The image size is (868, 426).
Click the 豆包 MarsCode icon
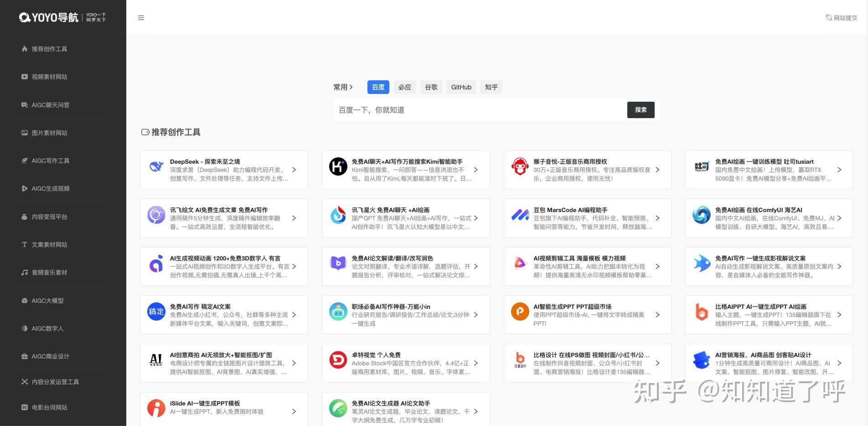click(520, 215)
